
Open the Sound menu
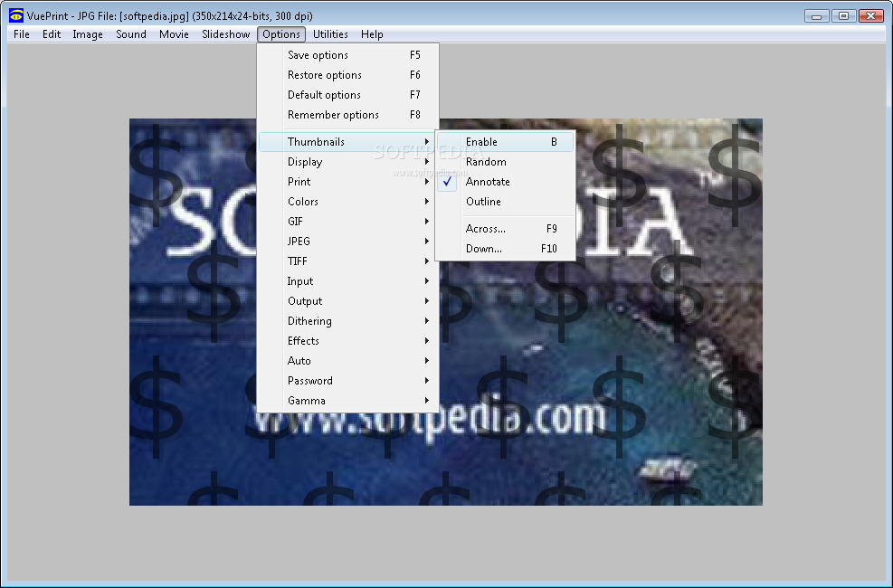131,34
